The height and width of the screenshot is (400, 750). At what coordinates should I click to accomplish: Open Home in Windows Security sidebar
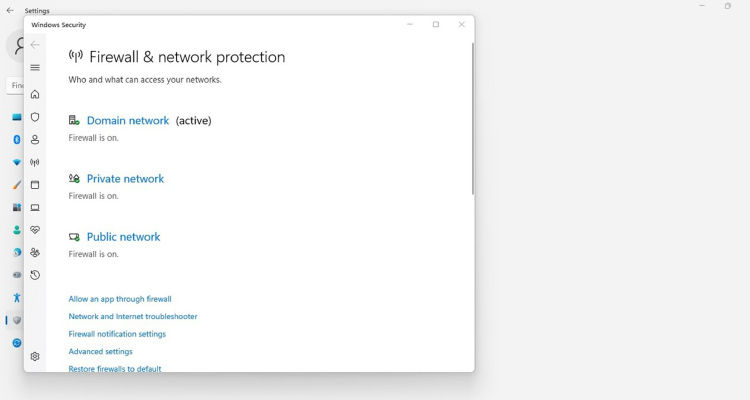pyautogui.click(x=35, y=94)
